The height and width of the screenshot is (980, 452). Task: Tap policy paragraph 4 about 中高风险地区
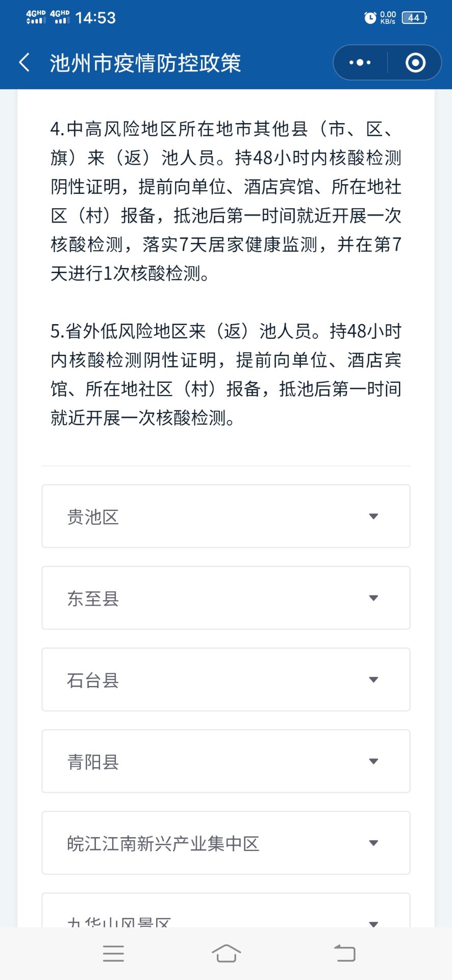(226, 201)
